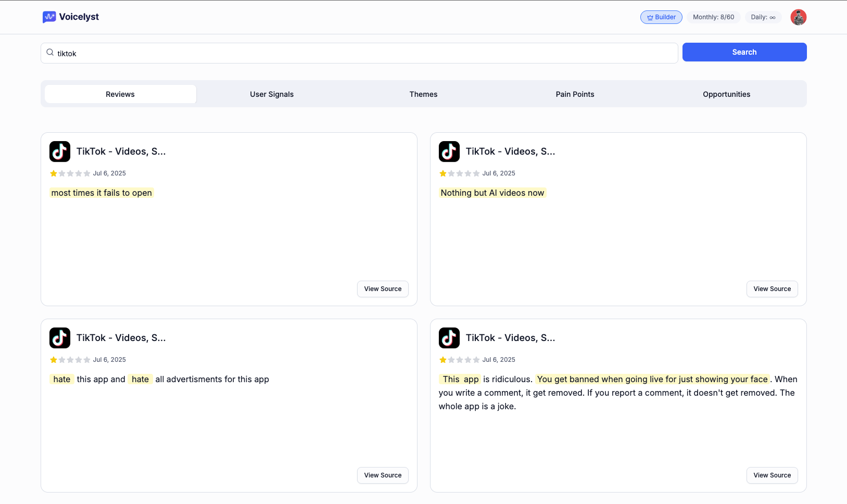Click Jul 6, 2025 date on 'fails to open' review

[109, 173]
